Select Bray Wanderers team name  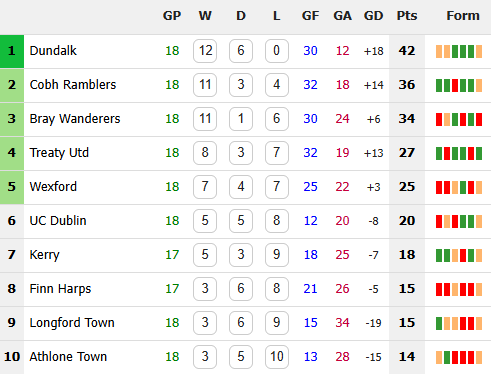coord(75,119)
